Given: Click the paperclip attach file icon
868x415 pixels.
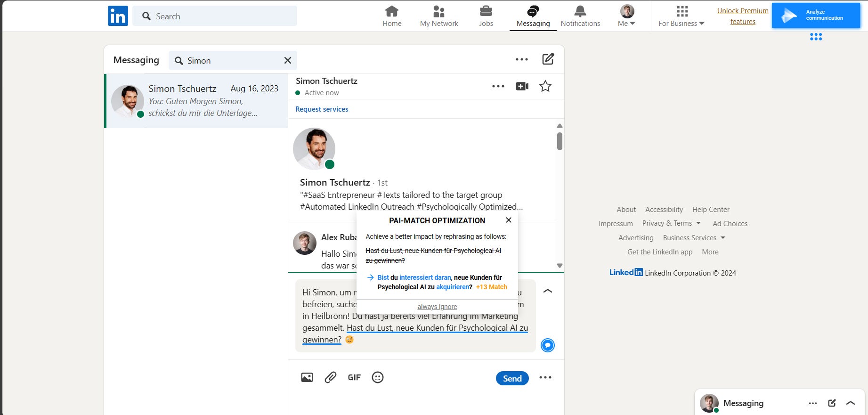Looking at the screenshot, I should pos(331,377).
